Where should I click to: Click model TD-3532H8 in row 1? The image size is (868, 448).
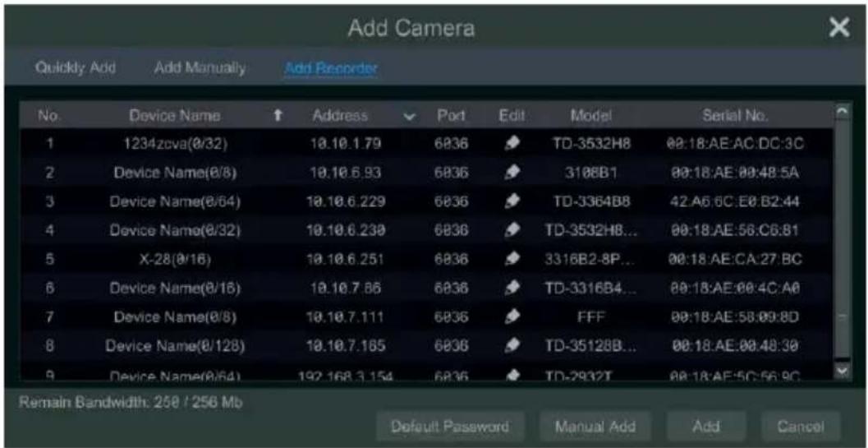point(590,145)
